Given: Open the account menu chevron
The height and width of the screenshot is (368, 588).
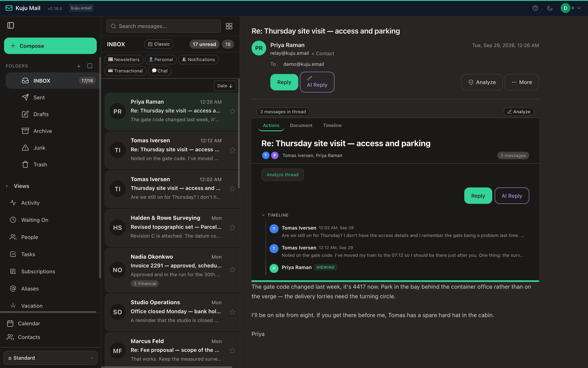Looking at the screenshot, I should [x=579, y=8].
